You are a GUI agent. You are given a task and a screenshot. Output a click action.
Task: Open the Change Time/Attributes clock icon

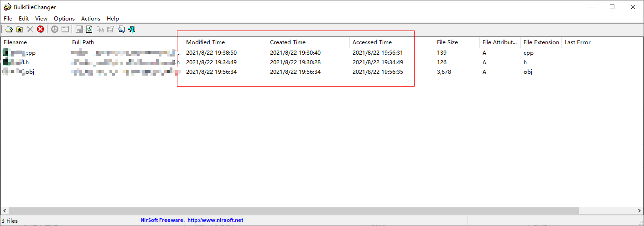click(x=55, y=30)
